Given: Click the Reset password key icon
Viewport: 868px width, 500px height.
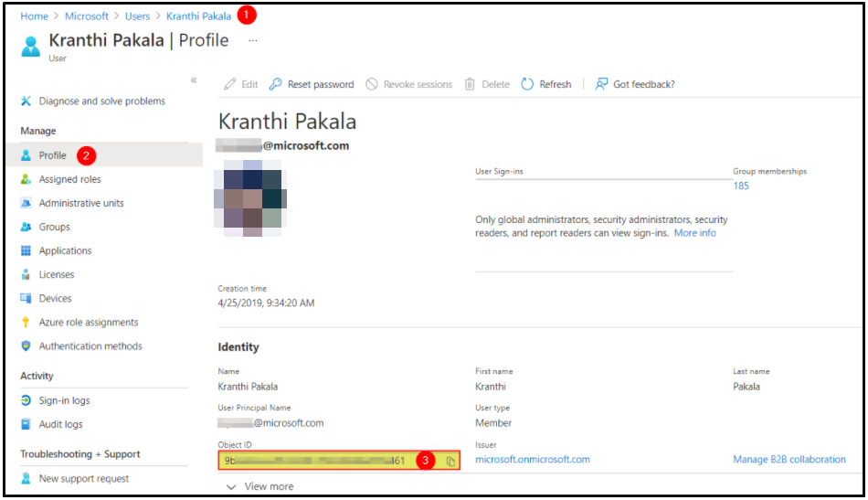Looking at the screenshot, I should tap(275, 84).
